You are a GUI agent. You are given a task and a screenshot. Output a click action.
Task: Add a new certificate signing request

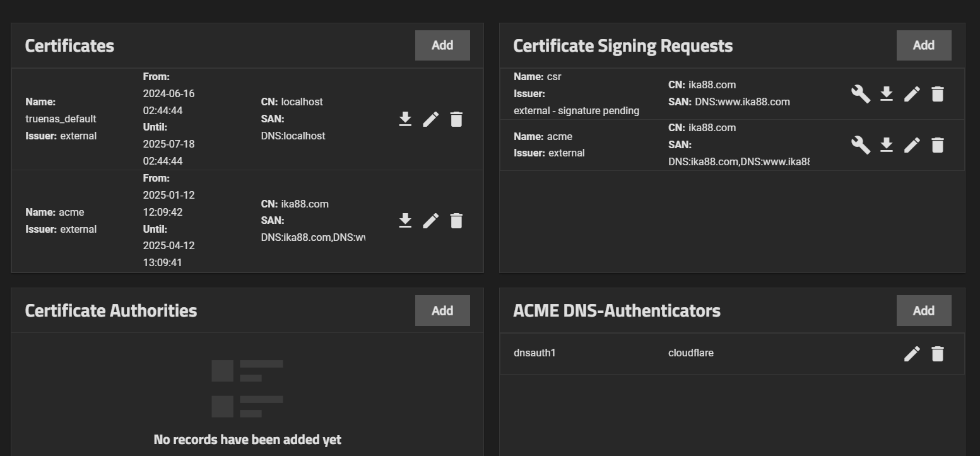tap(924, 45)
